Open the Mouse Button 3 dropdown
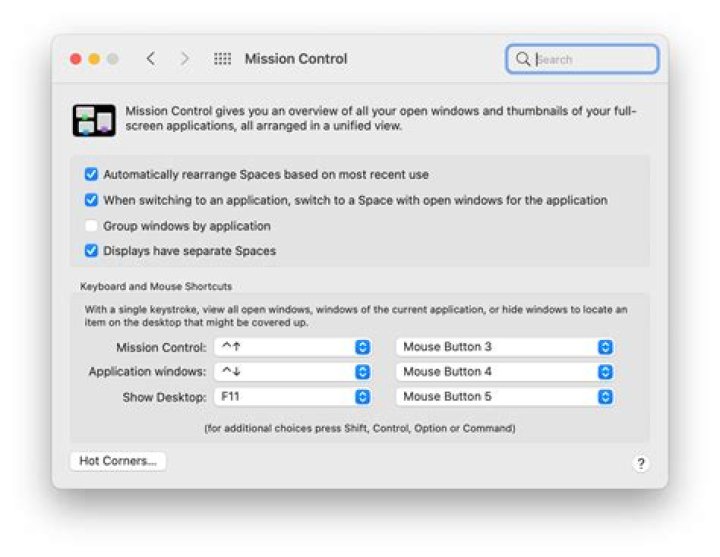This screenshot has width=720, height=557. [x=505, y=347]
